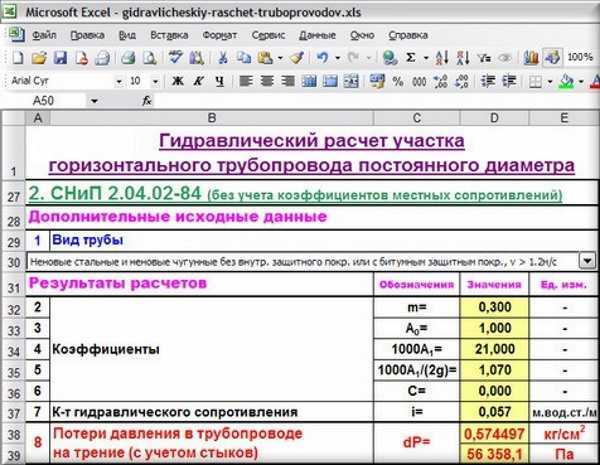Select cell with value 21,000
600x465 pixels.
coord(494,349)
